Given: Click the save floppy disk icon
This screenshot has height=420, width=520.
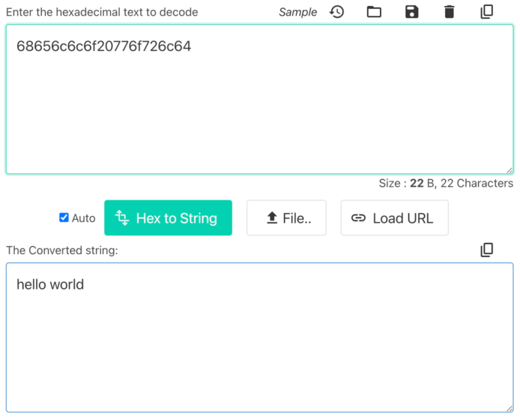Looking at the screenshot, I should (412, 12).
